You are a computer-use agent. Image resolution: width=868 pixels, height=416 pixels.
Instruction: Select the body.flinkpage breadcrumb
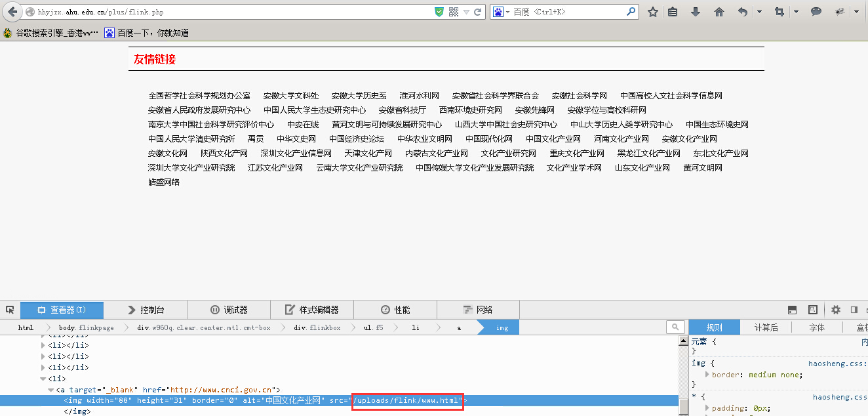(x=86, y=327)
